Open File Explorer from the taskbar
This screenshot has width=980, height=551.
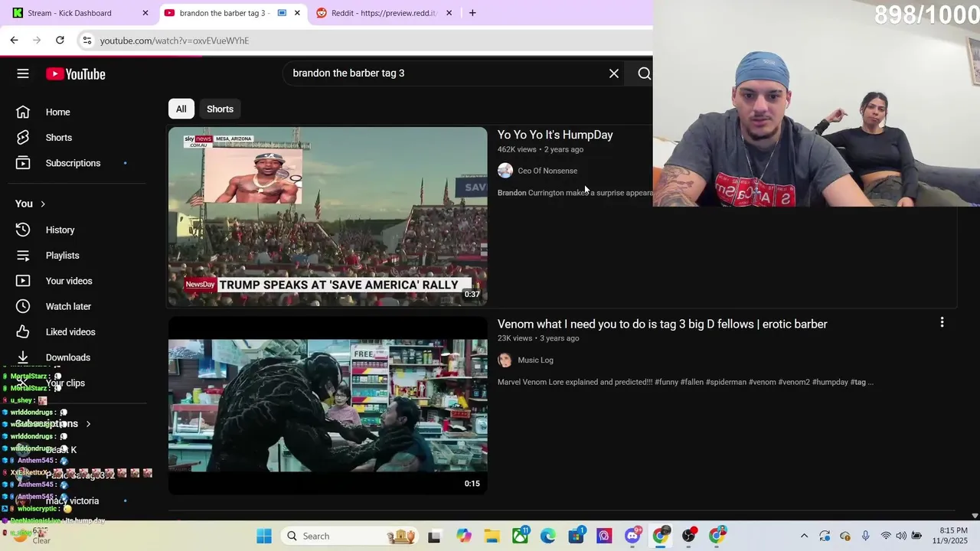point(492,536)
